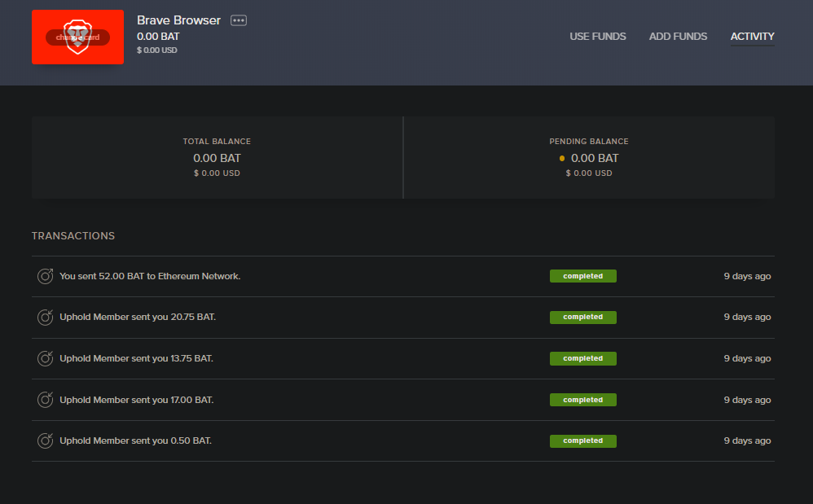
Task: Switch to the USE FUNDS tab
Action: (598, 37)
